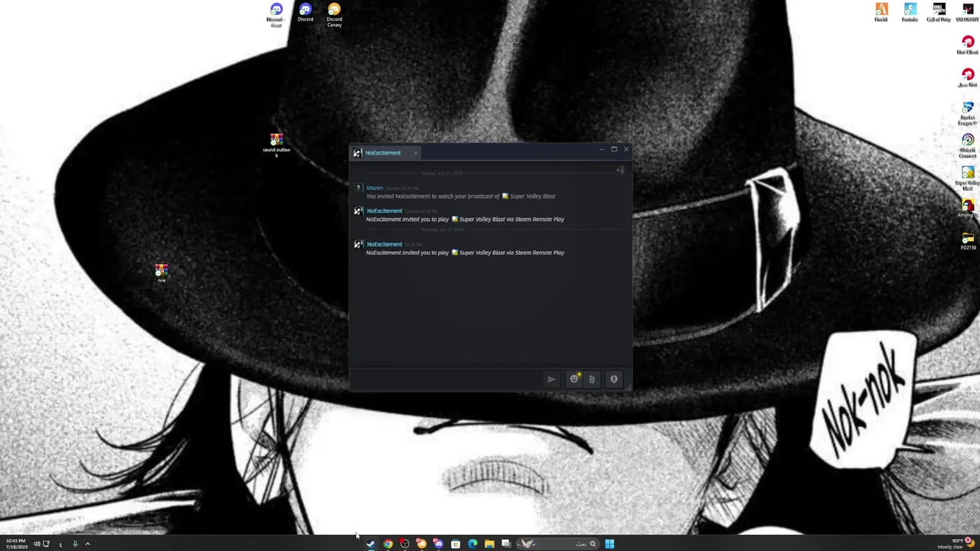Open the VALORANT desktop shortcut
The image size is (980, 551).
[968, 12]
